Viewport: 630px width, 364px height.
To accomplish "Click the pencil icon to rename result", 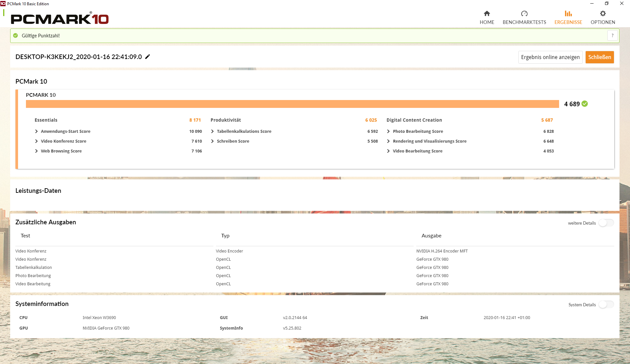I will (x=148, y=57).
